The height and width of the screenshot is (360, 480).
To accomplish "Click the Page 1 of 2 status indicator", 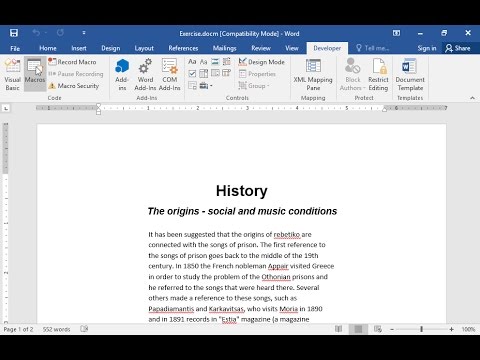I will click(x=18, y=329).
